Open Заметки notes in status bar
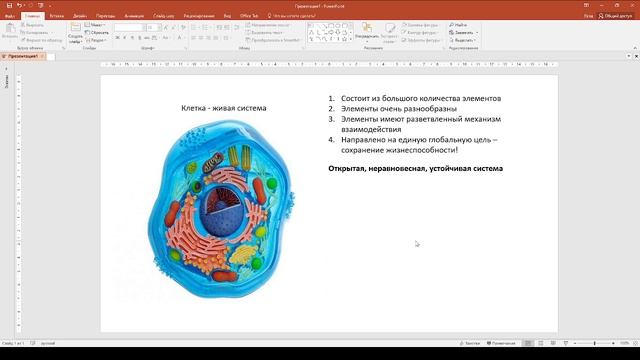 click(469, 344)
